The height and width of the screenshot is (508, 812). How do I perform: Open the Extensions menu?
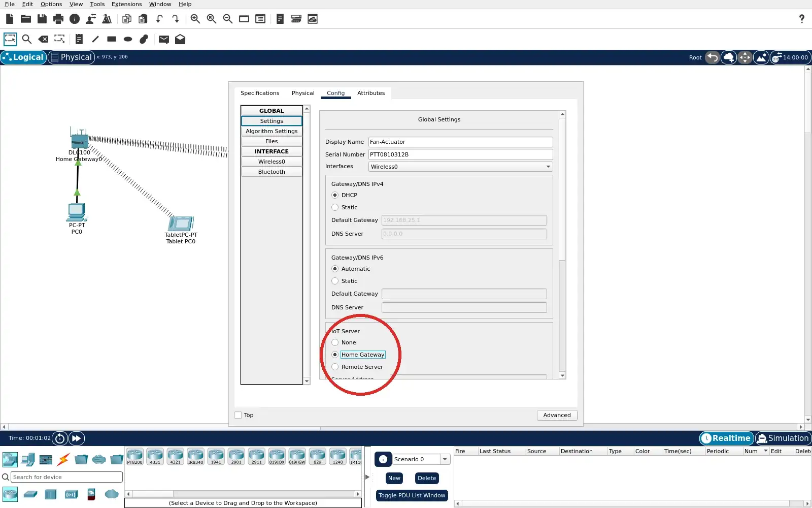126,4
